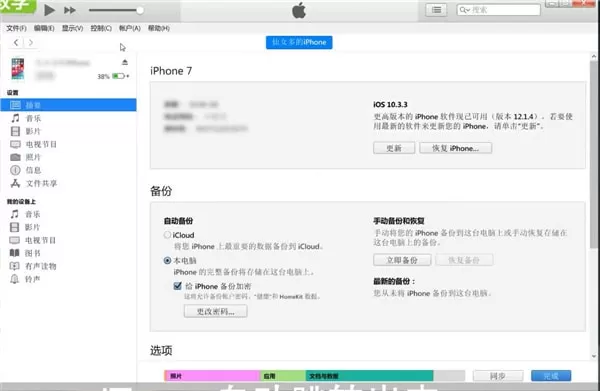Click the iPhone 7 heading
The width and height of the screenshot is (600, 391).
171,71
